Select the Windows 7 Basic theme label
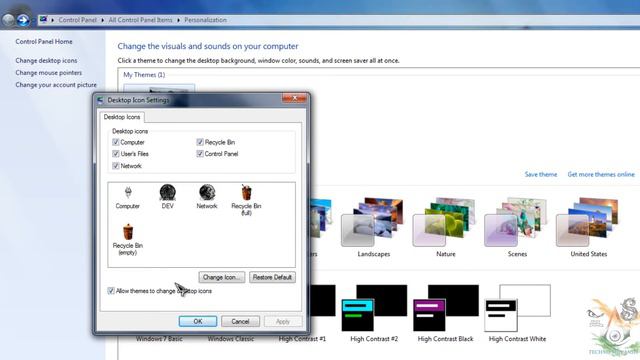This screenshot has height=360, width=640. [159, 339]
